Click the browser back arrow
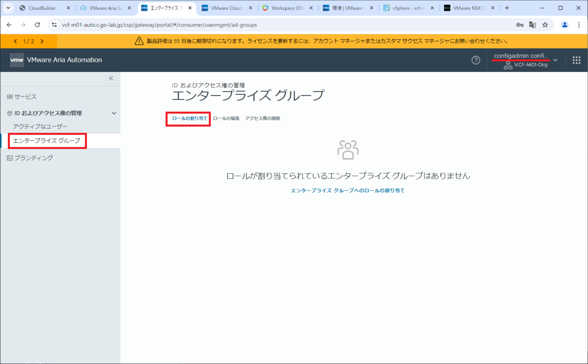588x364 pixels. pyautogui.click(x=9, y=24)
